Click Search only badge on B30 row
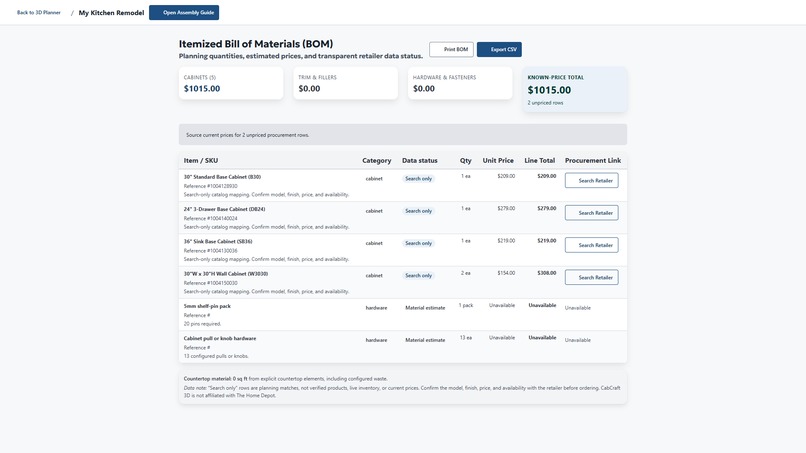Screen dimensions: 806x453 point(418,178)
